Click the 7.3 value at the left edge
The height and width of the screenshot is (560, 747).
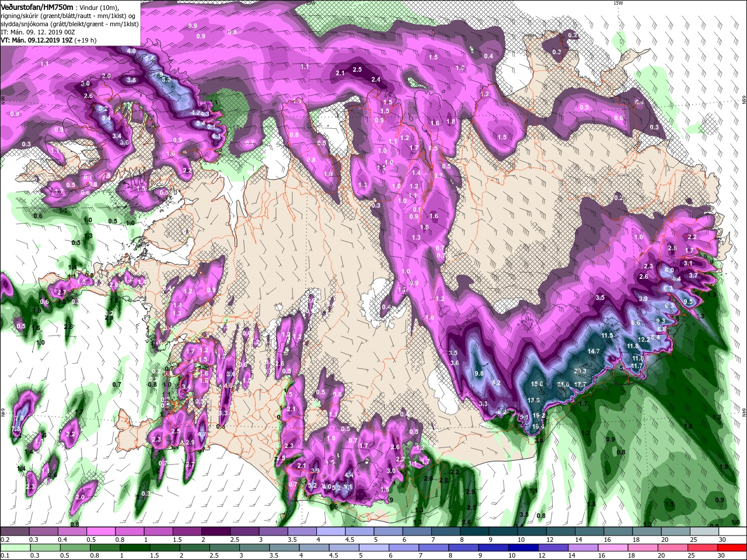tap(16, 429)
